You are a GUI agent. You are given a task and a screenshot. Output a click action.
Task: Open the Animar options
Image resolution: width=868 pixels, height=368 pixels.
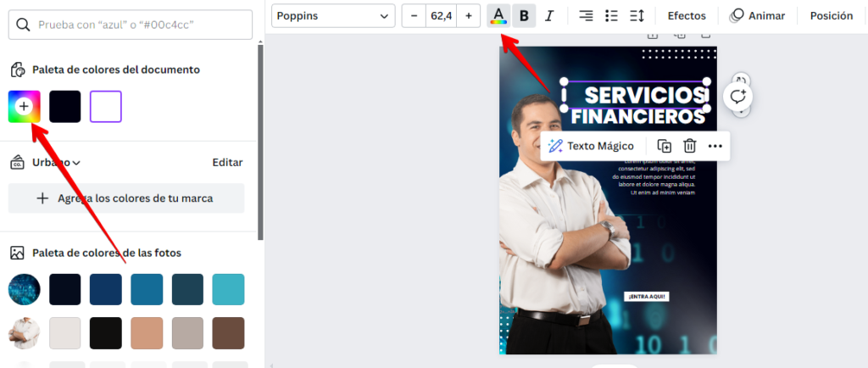click(x=757, y=16)
